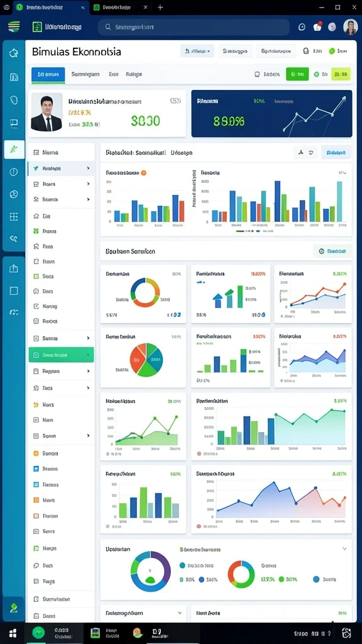The image size is (362, 644).
Task: Select the green circle radio in tab row
Action: [317, 74]
